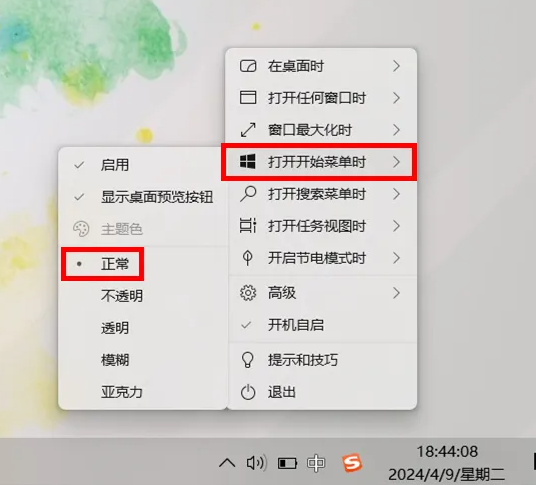Click the lightbulb icon for 提示和技巧
536x485 pixels.
pyautogui.click(x=248, y=360)
